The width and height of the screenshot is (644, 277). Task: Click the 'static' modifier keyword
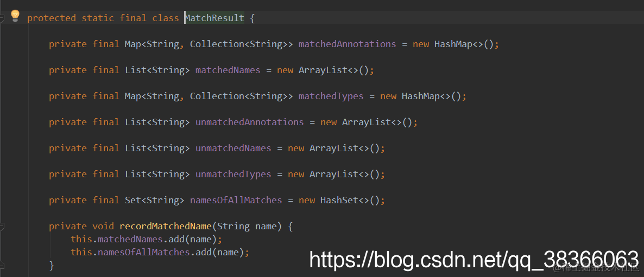[x=98, y=18]
